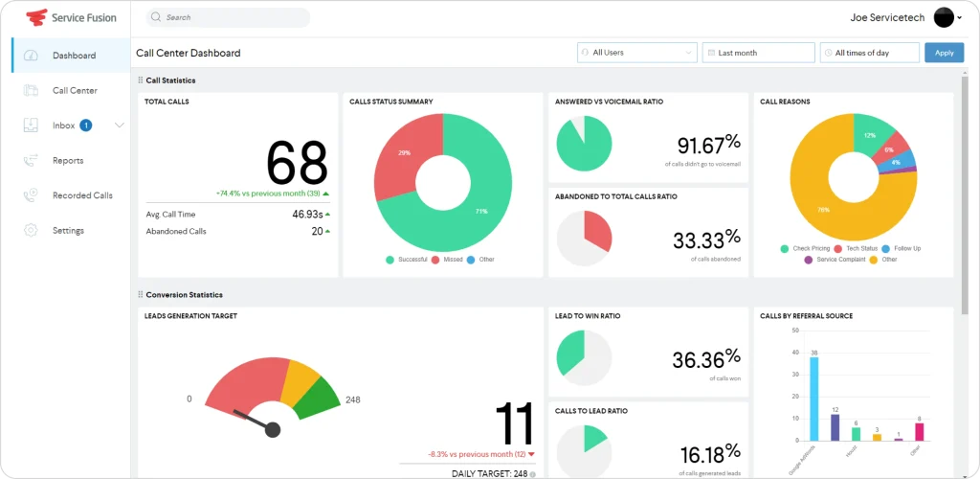Click the Reports phone icon
Screen dimensions: 980x479
(x=31, y=160)
